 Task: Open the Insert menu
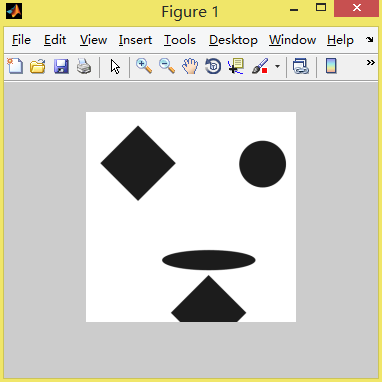click(x=135, y=40)
